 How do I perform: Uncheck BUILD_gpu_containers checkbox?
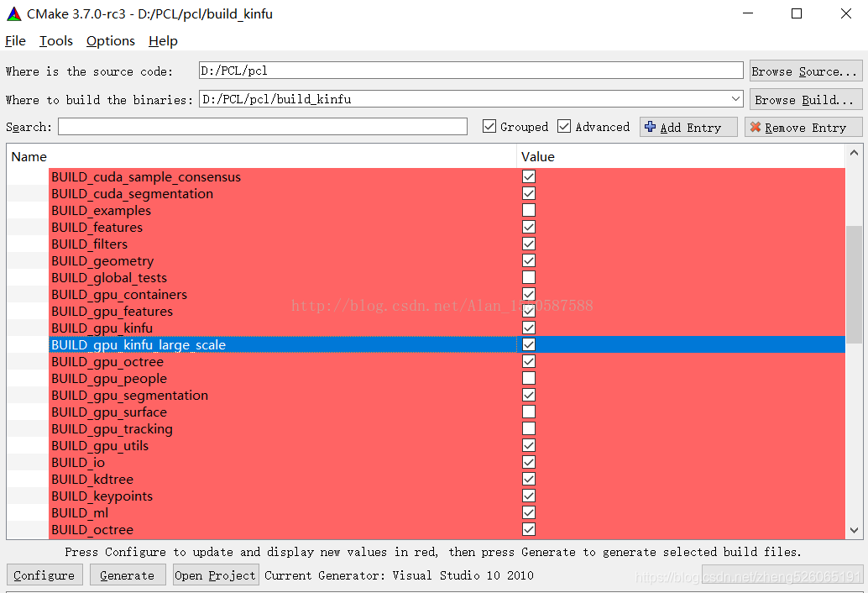[529, 294]
